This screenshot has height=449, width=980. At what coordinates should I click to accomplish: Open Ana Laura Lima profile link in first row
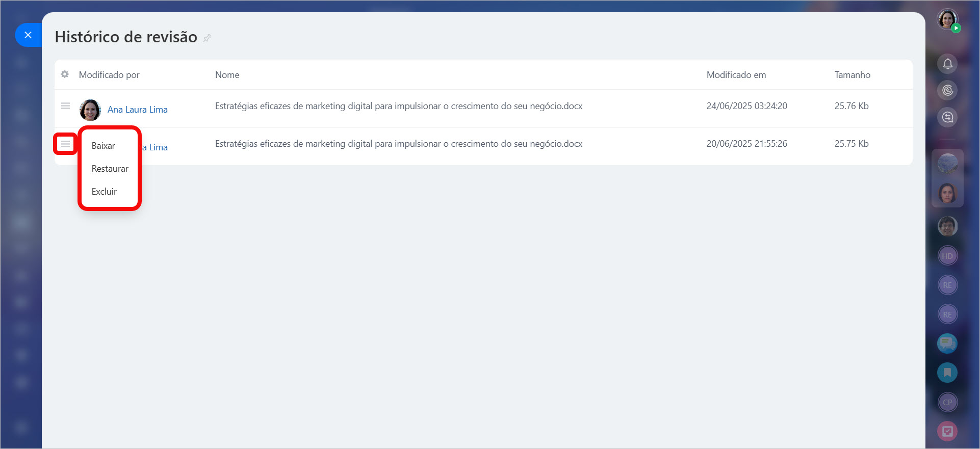click(138, 110)
